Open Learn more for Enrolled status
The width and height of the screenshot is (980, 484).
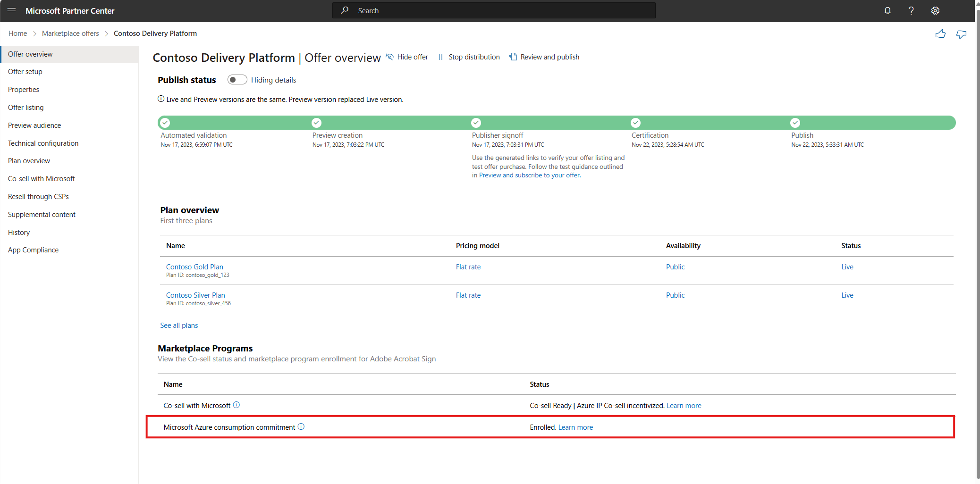click(575, 427)
